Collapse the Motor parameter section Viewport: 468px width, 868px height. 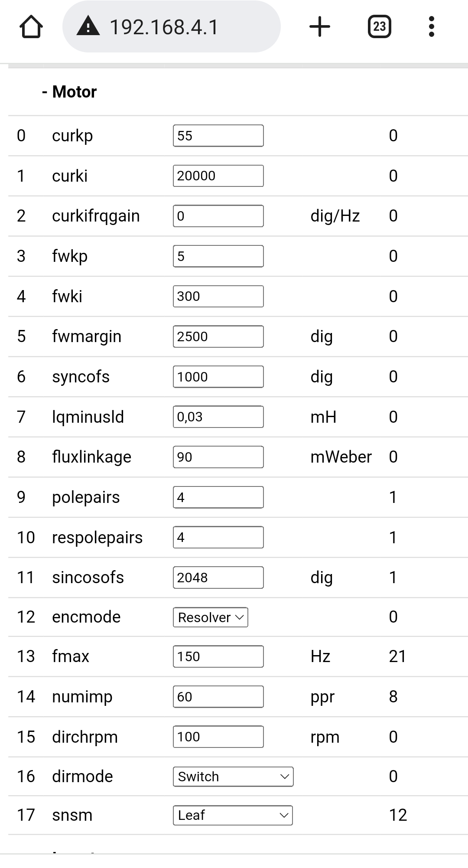69,92
